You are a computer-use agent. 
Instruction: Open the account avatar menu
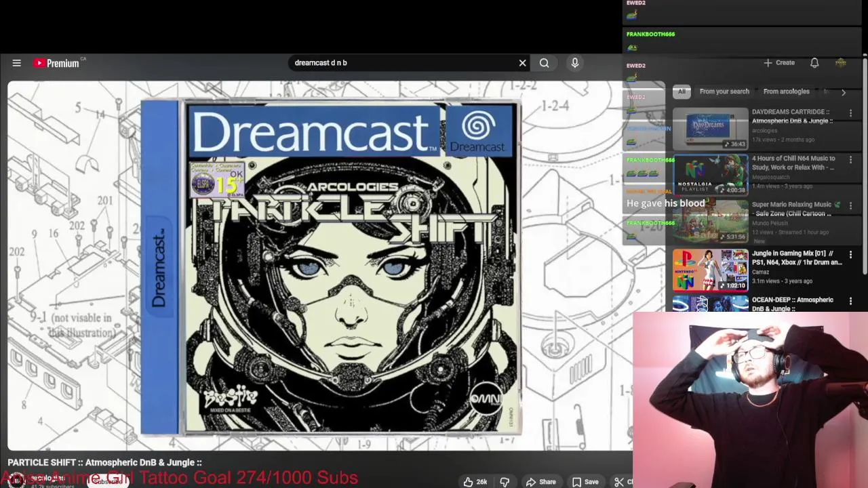[840, 62]
